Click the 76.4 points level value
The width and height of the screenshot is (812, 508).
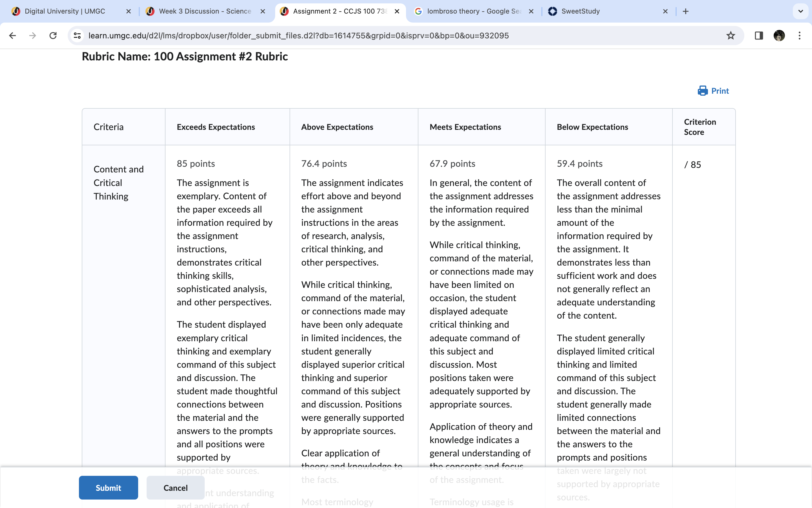coord(324,164)
